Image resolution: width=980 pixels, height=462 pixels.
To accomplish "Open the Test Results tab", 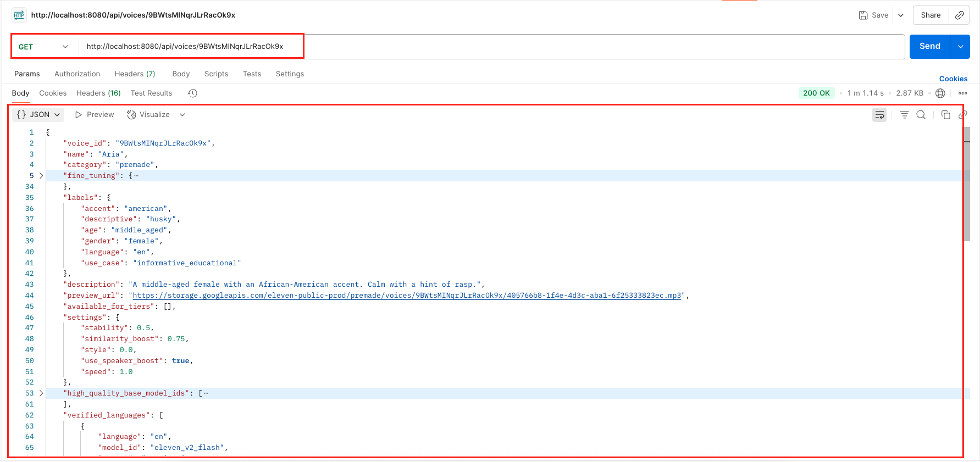I will tap(151, 93).
